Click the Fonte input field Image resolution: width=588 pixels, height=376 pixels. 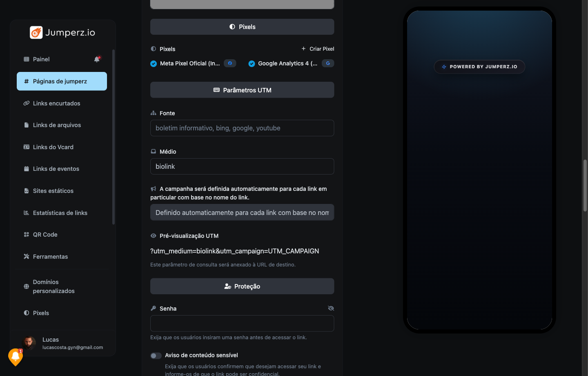[x=242, y=128]
